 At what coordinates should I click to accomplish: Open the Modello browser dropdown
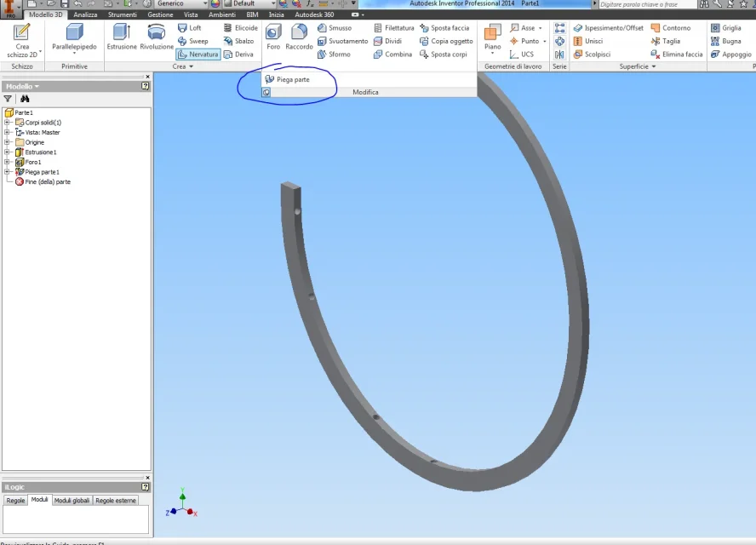click(22, 86)
